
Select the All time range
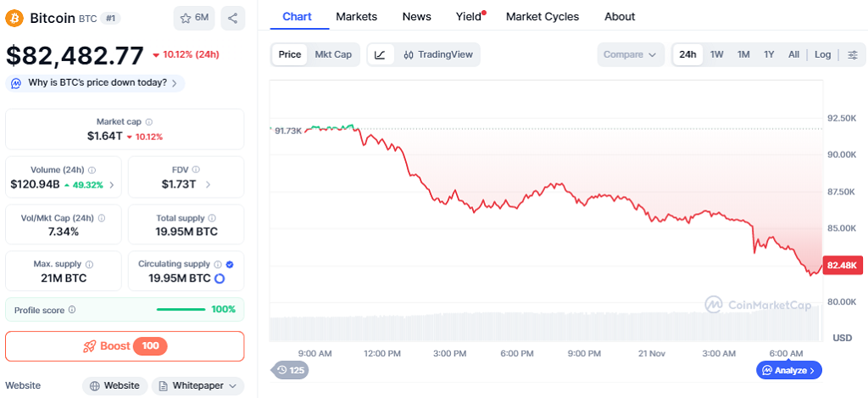793,54
